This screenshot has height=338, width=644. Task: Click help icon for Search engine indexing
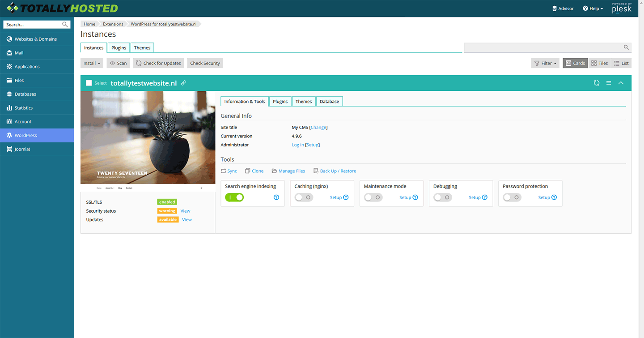276,197
